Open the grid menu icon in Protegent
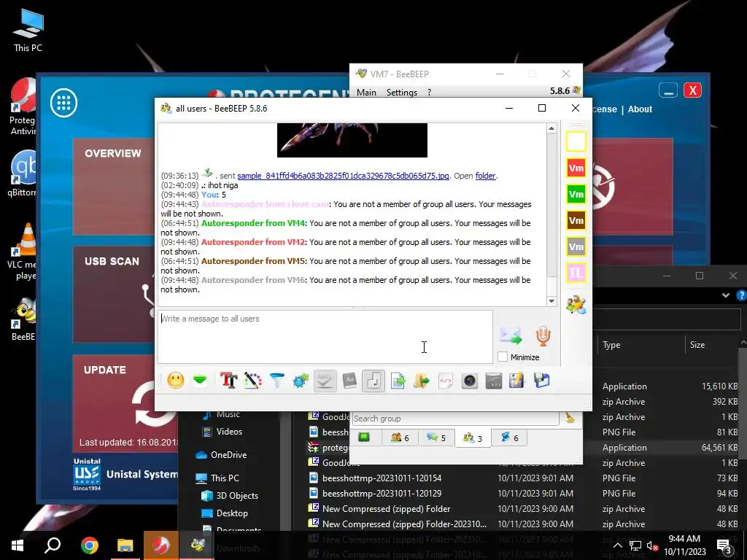Viewport: 747px width, 560px height. click(64, 103)
